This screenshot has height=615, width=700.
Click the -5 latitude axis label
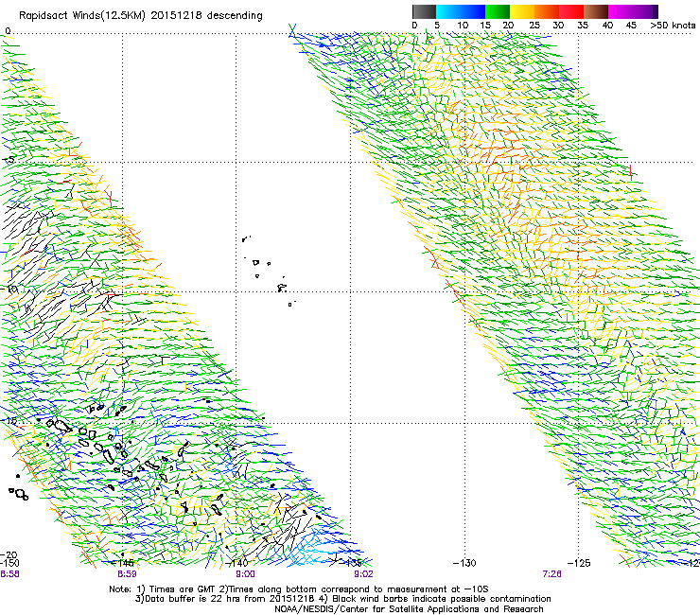click(x=9, y=160)
